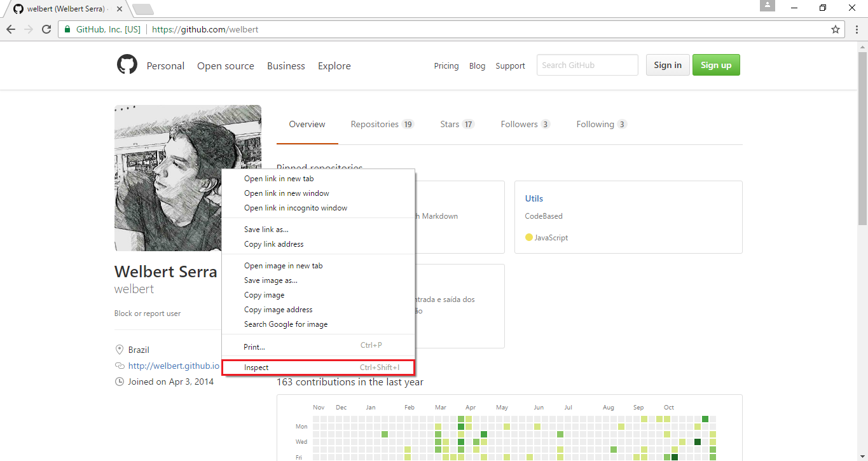
Task: Click the Sign in button
Action: coord(668,65)
